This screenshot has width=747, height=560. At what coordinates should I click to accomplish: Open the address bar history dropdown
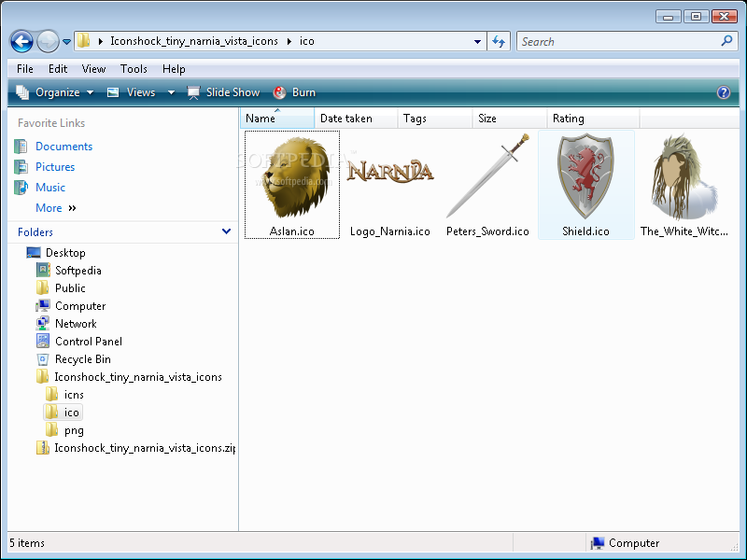click(x=477, y=41)
